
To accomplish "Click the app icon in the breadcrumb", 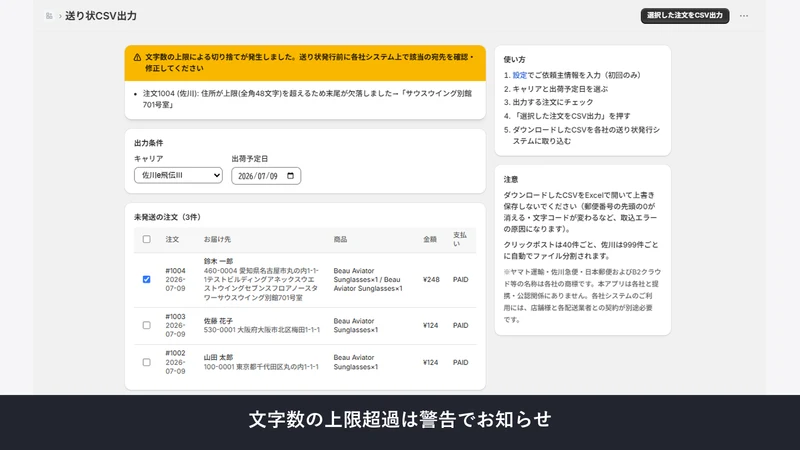I will 49,16.
